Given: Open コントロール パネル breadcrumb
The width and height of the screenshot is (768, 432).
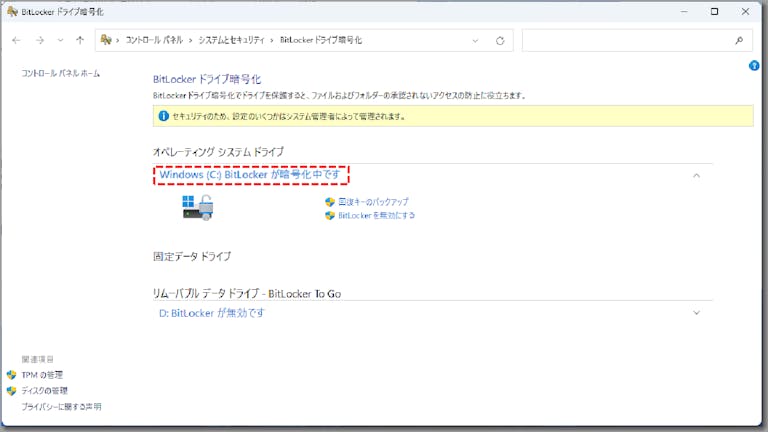Looking at the screenshot, I should pos(154,40).
